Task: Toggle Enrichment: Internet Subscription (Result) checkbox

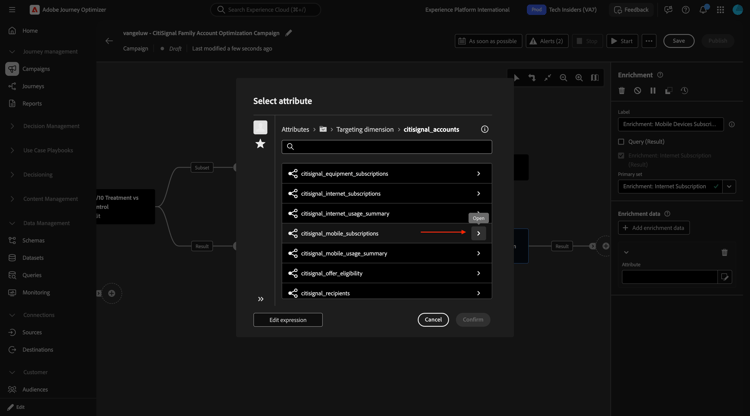Action: (621, 155)
